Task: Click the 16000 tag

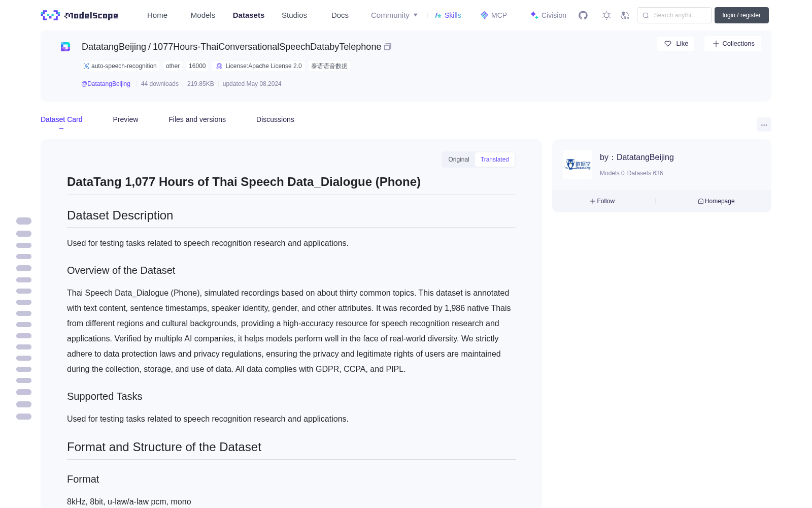Action: pyautogui.click(x=197, y=66)
